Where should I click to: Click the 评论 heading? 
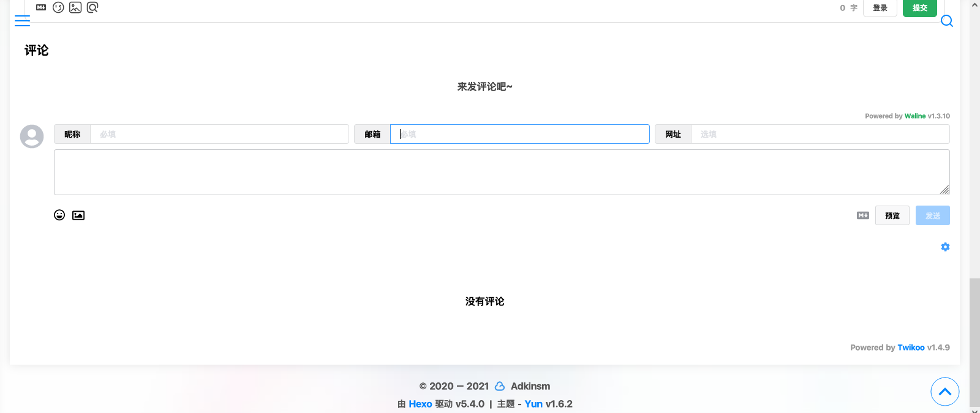click(36, 50)
